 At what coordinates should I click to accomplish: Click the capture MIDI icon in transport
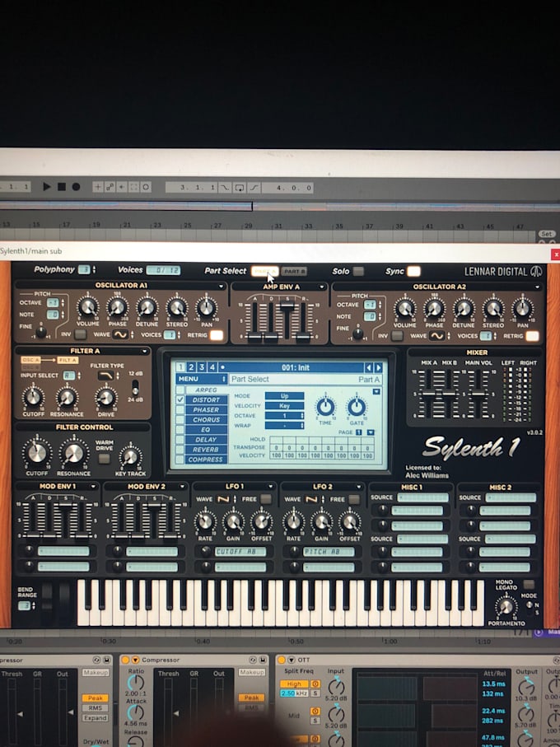(133, 187)
